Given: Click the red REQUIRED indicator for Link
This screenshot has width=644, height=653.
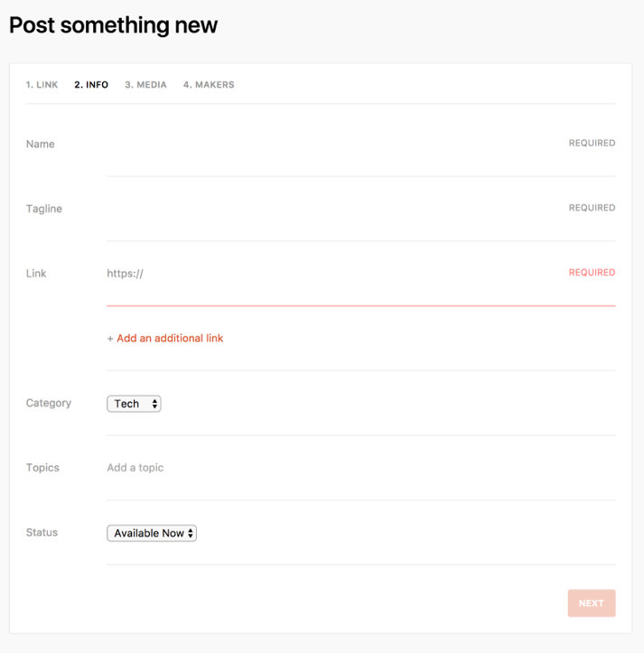Looking at the screenshot, I should 592,273.
